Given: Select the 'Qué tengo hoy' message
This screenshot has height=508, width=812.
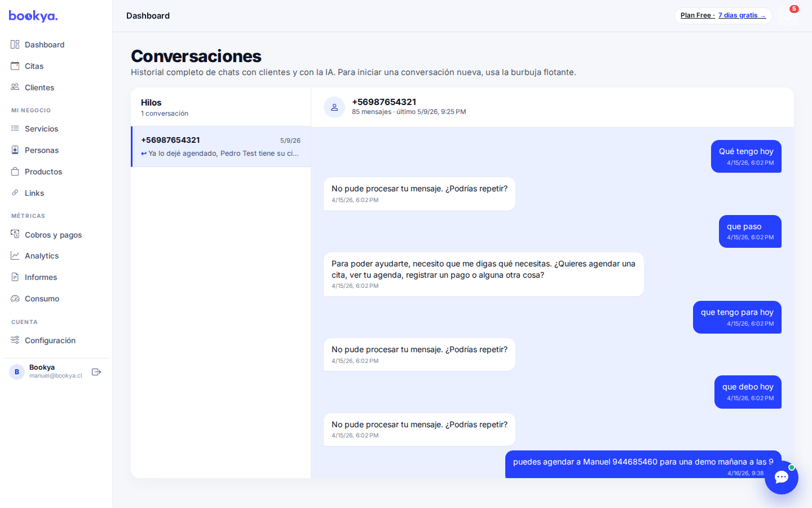Looking at the screenshot, I should pyautogui.click(x=746, y=156).
